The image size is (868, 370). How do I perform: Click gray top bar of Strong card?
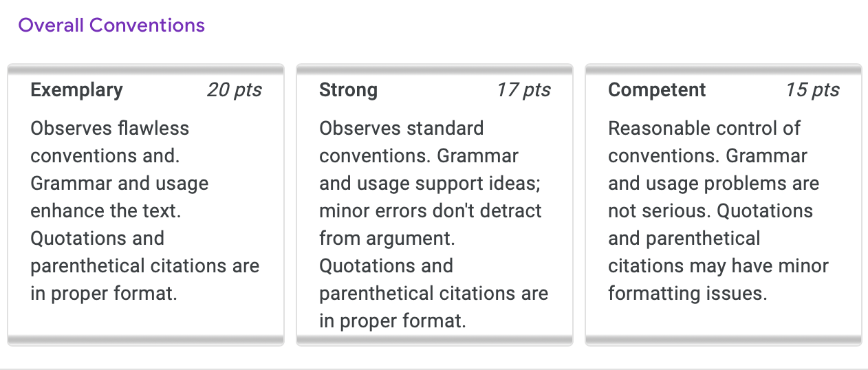coord(435,69)
